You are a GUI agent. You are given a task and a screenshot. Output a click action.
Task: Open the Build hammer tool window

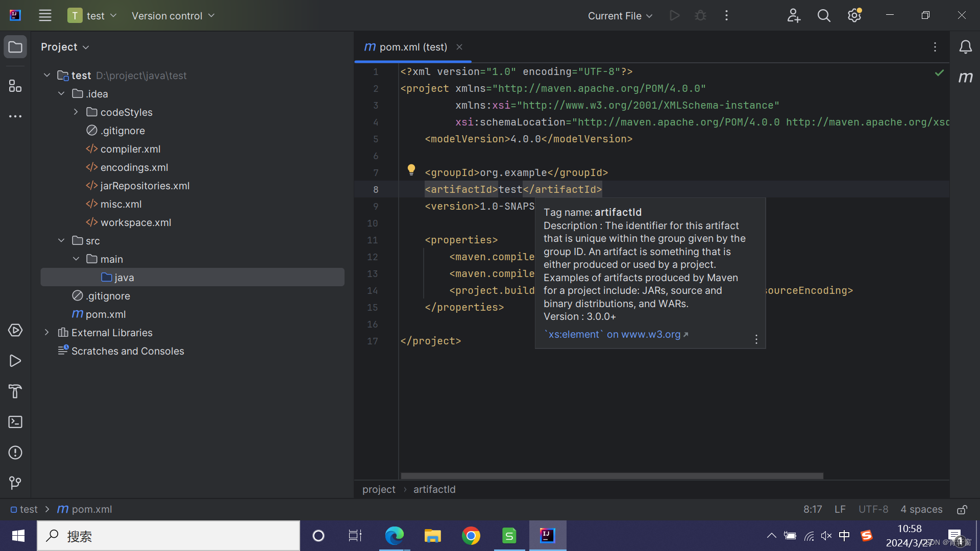point(15,391)
